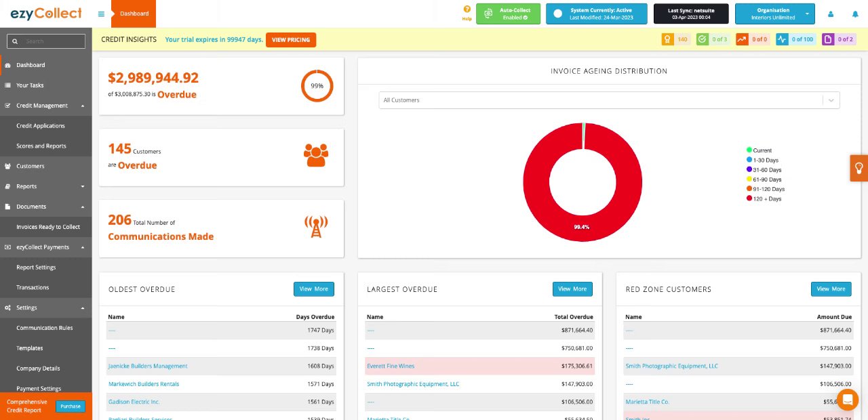Open the user profile icon
The height and width of the screenshot is (420, 868).
831,14
